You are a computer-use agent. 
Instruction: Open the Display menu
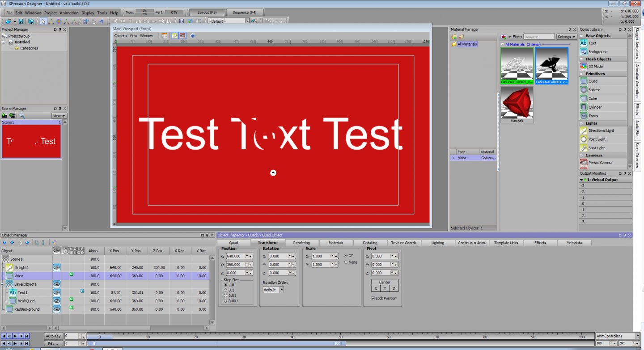coord(88,13)
